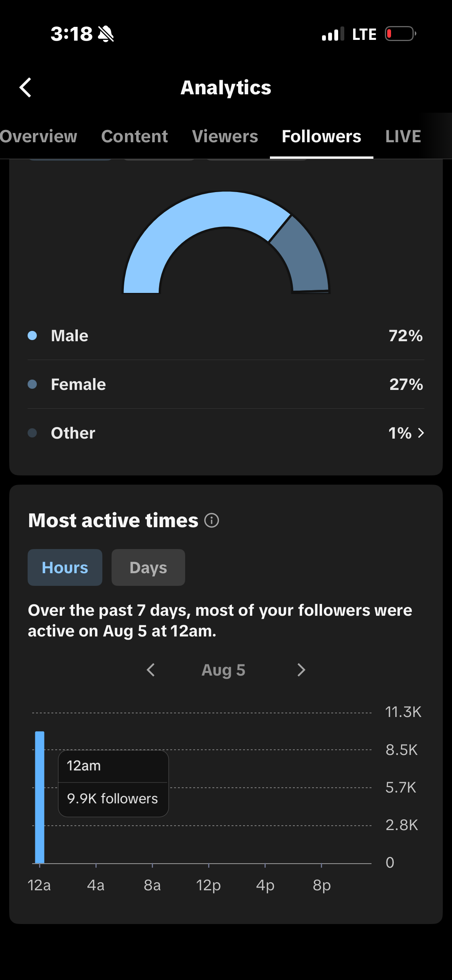
Task: Select the Followers tab
Action: (321, 136)
